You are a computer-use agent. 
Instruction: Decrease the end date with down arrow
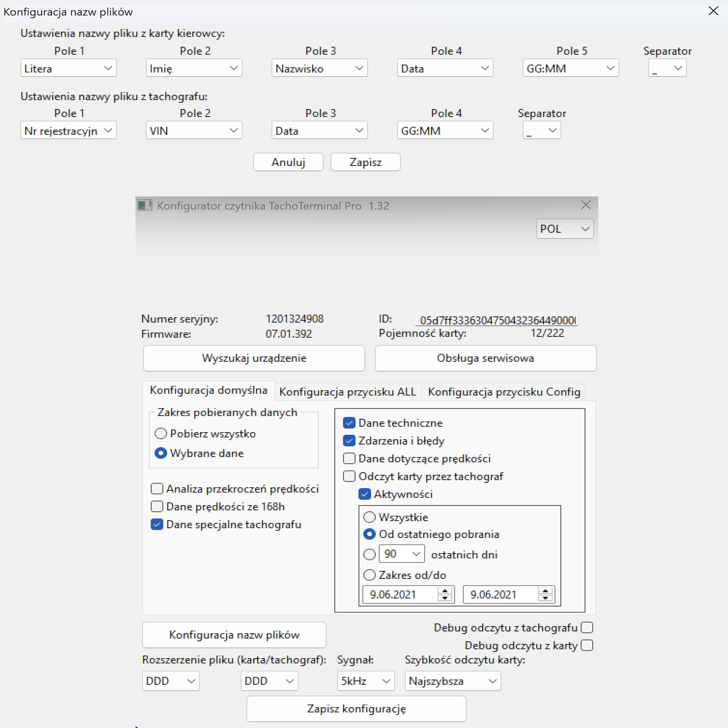(545, 598)
